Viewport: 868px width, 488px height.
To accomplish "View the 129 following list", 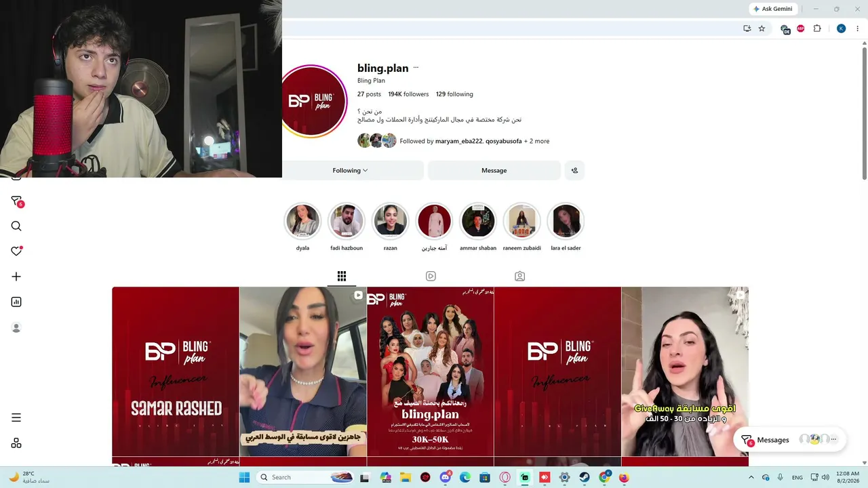I will [x=454, y=94].
